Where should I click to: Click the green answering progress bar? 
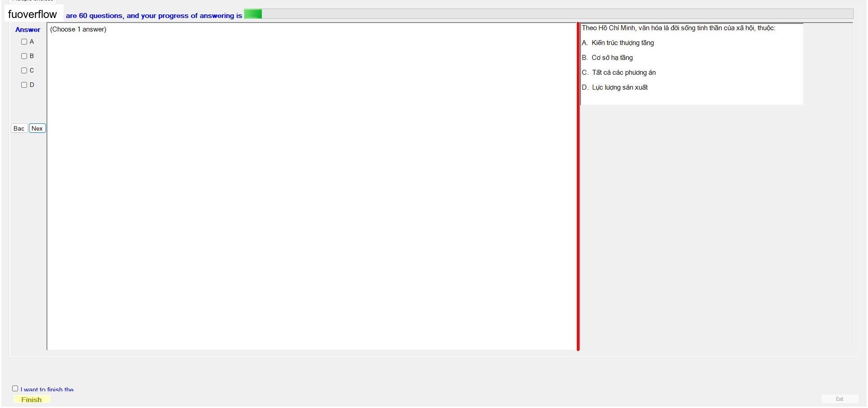click(548, 14)
